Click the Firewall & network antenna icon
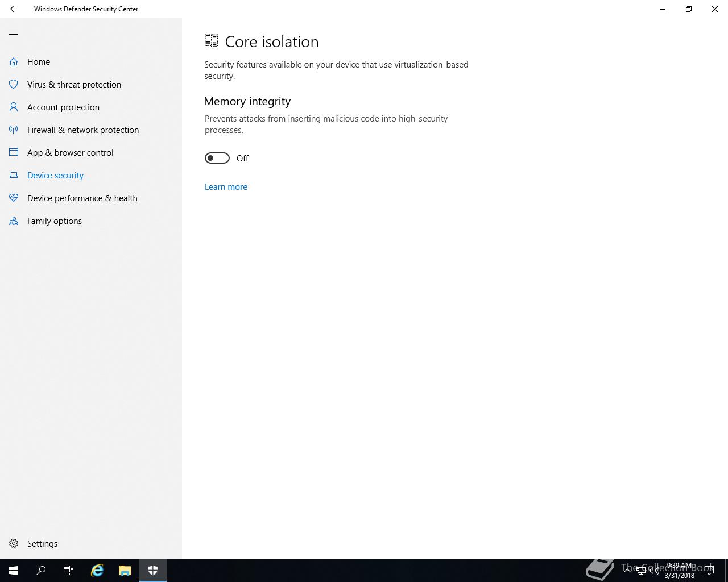This screenshot has width=728, height=582. tap(14, 130)
